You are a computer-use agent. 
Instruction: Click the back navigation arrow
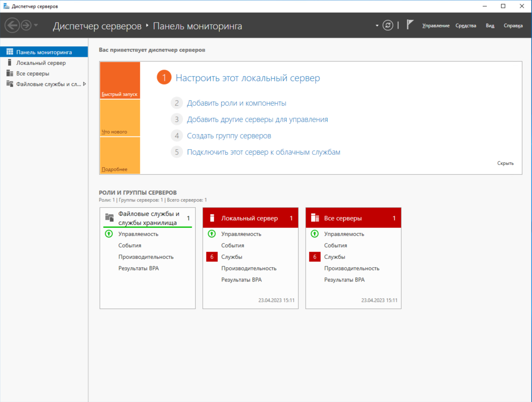coord(12,25)
